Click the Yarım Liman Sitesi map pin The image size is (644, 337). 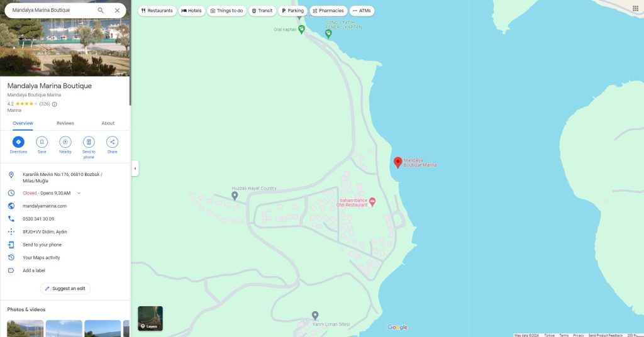click(x=315, y=316)
